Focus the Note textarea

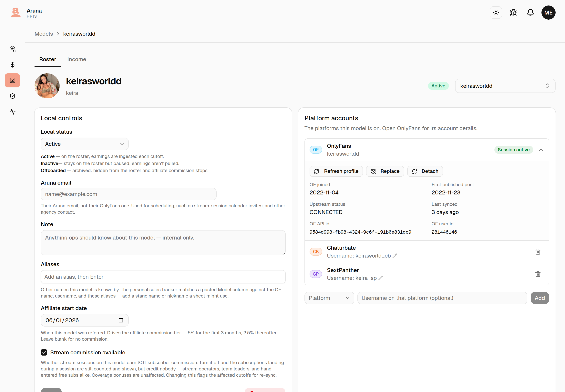[163, 243]
